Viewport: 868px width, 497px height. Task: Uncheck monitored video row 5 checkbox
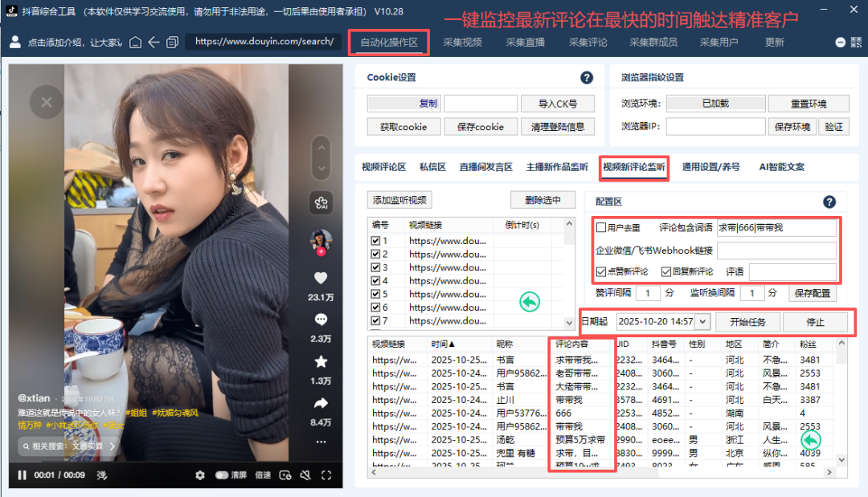coord(375,294)
